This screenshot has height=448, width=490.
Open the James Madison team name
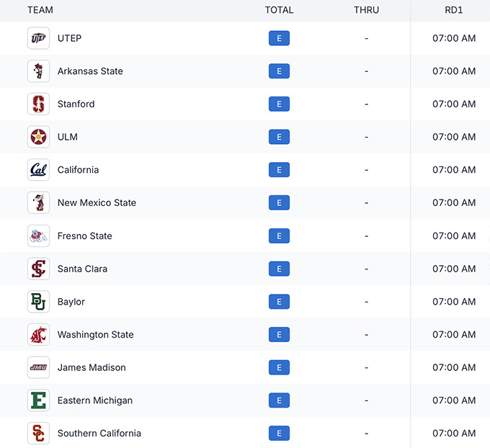pyautogui.click(x=92, y=367)
